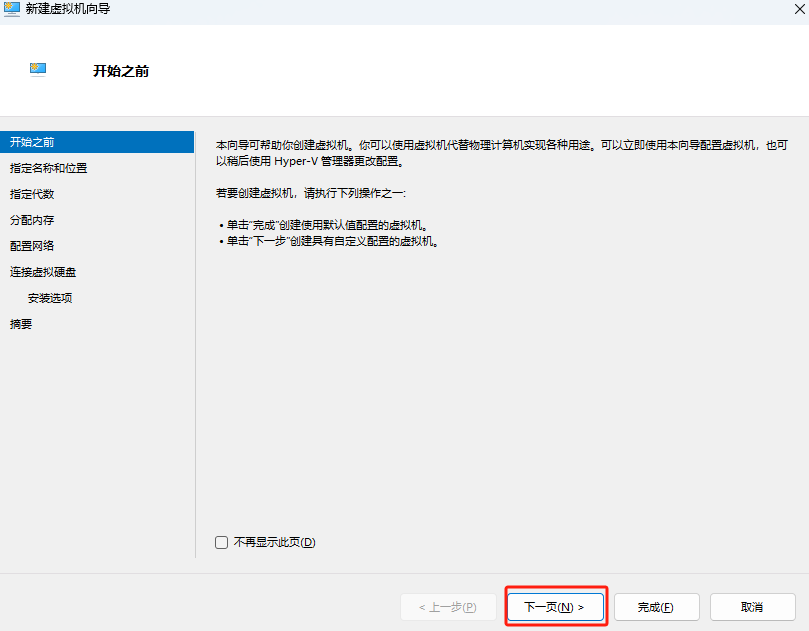Click the 下一页(N) > button

pos(555,607)
